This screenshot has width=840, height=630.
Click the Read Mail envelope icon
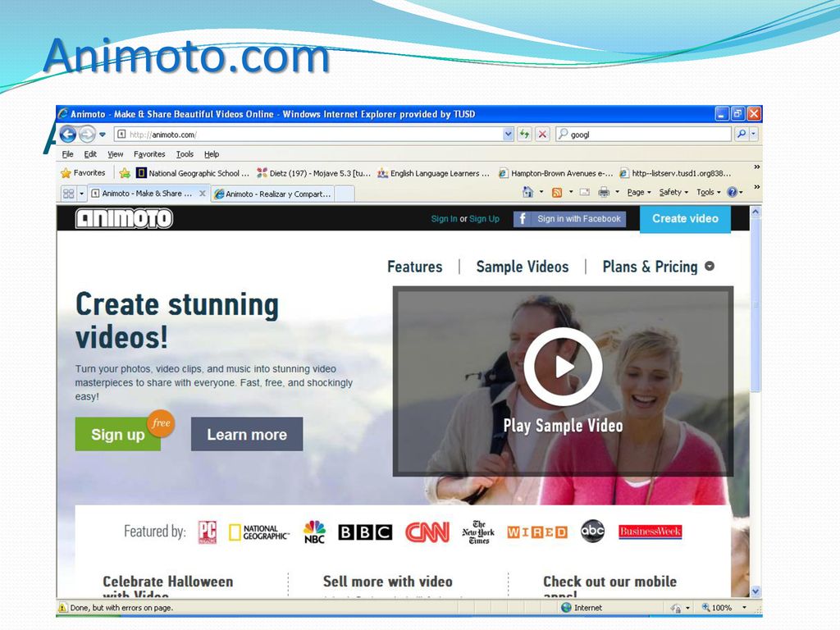pyautogui.click(x=585, y=192)
